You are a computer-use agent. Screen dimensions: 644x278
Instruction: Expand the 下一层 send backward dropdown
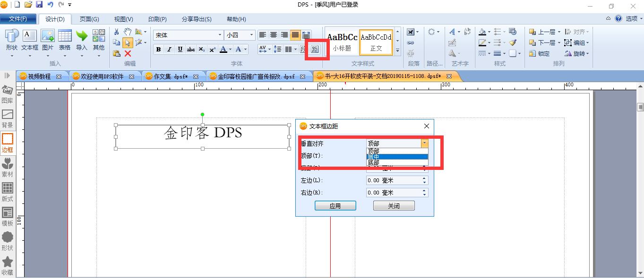tap(559, 42)
